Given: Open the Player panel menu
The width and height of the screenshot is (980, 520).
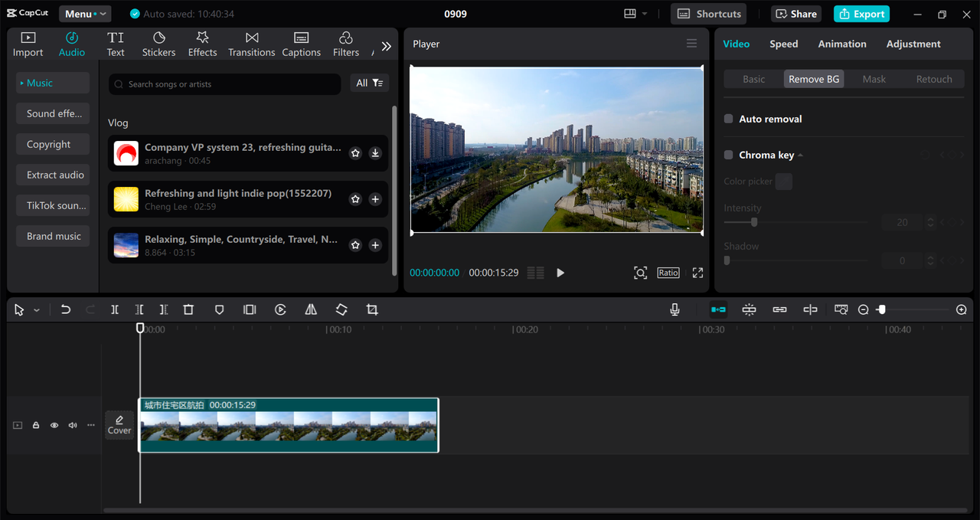Looking at the screenshot, I should point(691,44).
